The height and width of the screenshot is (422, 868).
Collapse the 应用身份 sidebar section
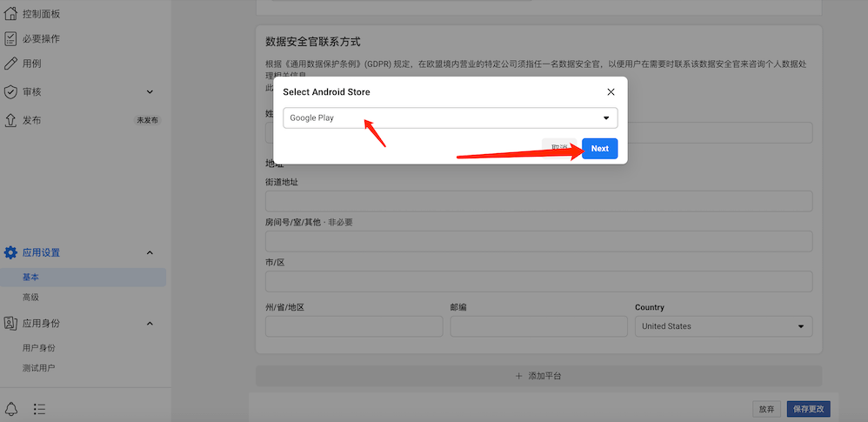pos(150,324)
